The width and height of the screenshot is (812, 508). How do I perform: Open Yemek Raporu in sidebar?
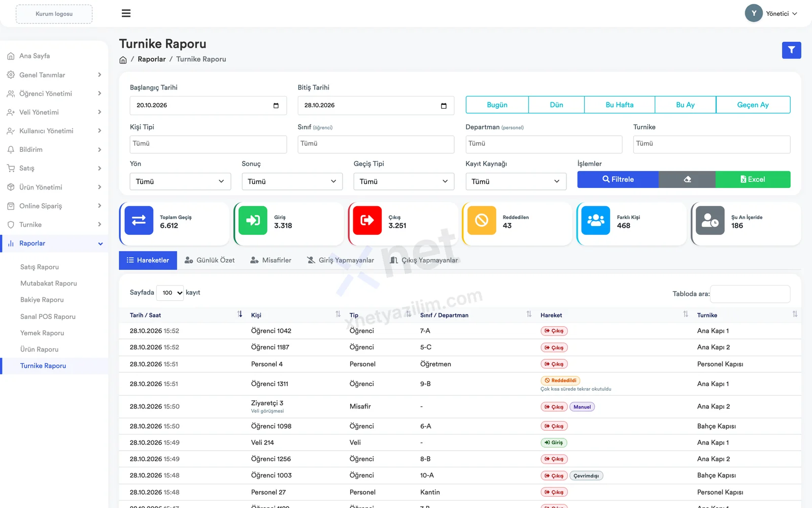pyautogui.click(x=42, y=333)
